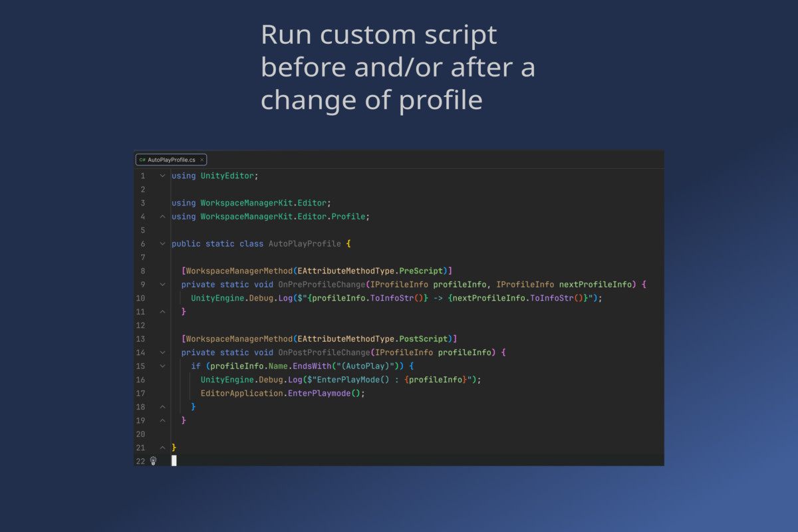
Task: Fold the OnPreProfileChange method at line 9
Action: [162, 285]
